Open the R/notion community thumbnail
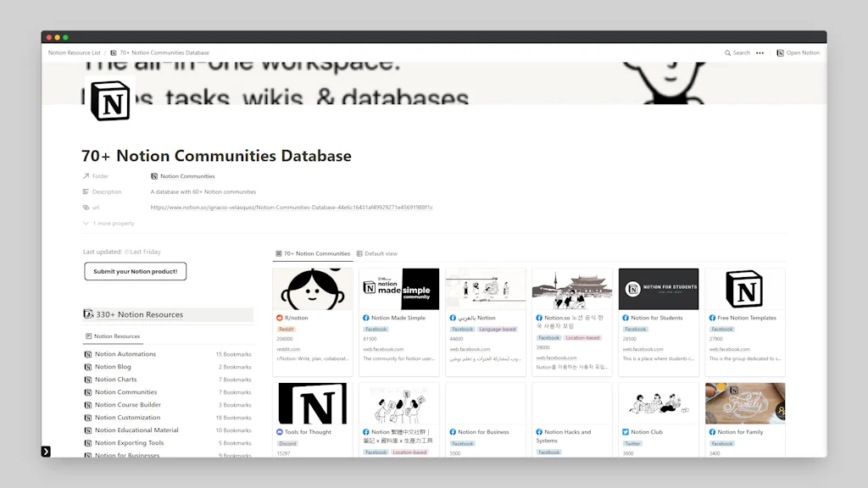 [313, 288]
